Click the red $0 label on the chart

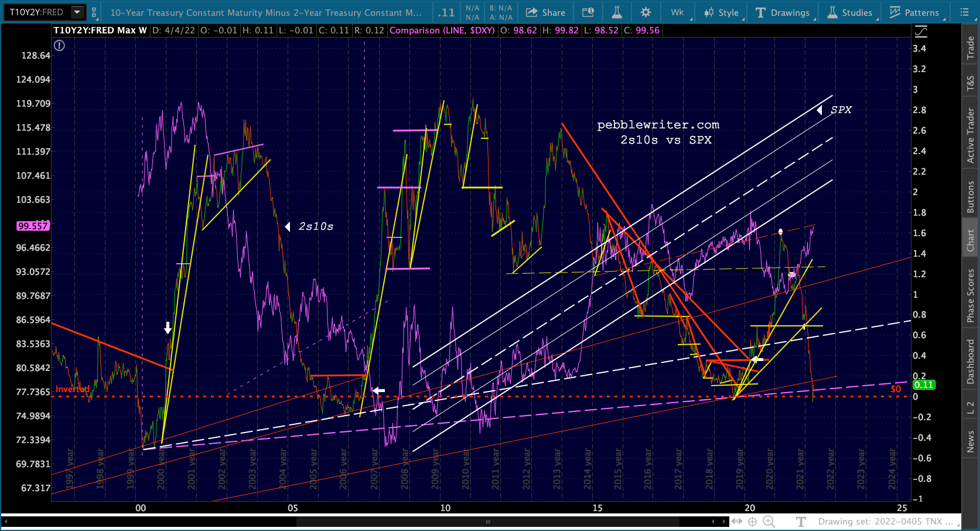click(x=896, y=389)
